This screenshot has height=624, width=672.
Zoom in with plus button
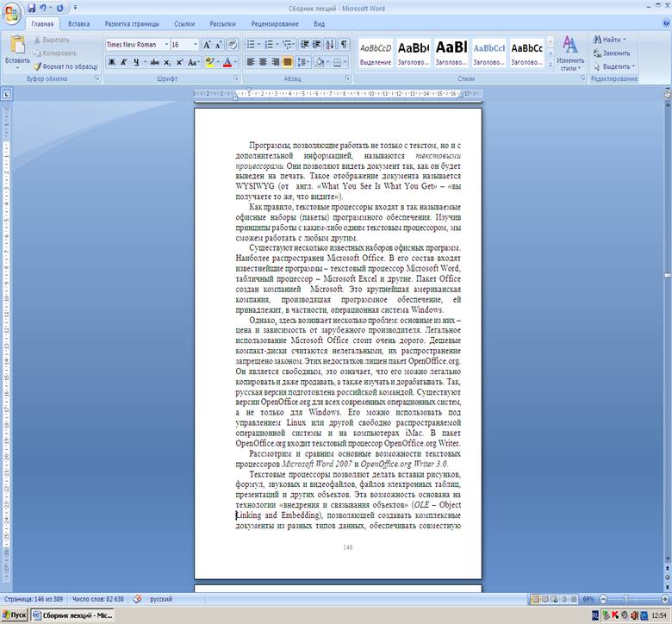click(665, 599)
